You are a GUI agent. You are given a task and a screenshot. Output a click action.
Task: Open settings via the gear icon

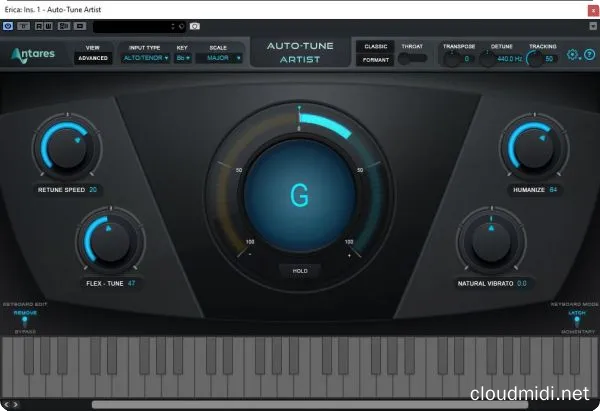pos(573,55)
